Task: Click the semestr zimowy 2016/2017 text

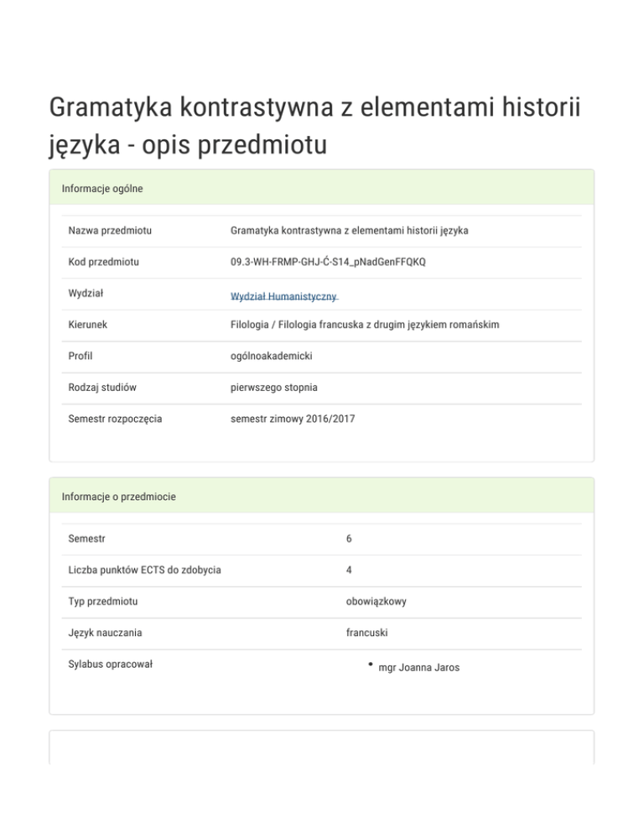Action: click(293, 418)
